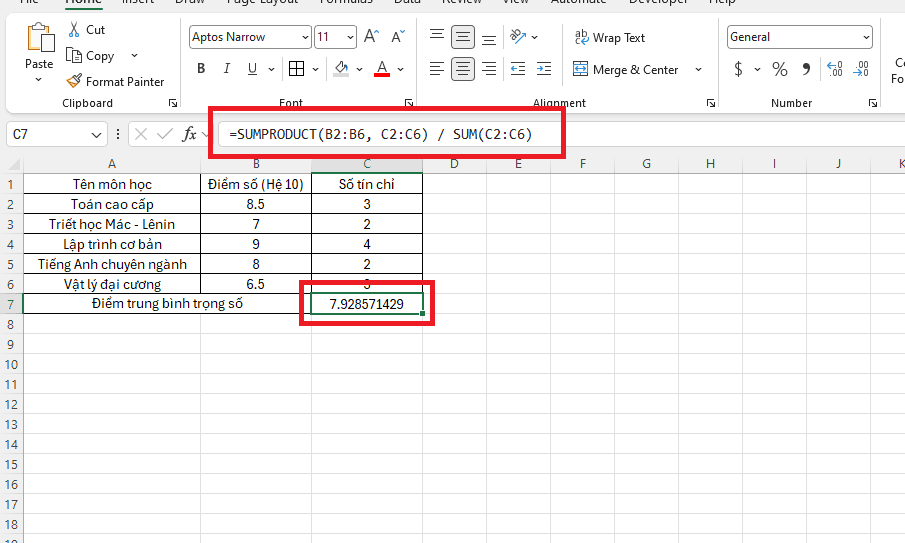Screen dimensions: 905x543
Task: Open Clipboard dialog launcher
Action: coord(173,103)
